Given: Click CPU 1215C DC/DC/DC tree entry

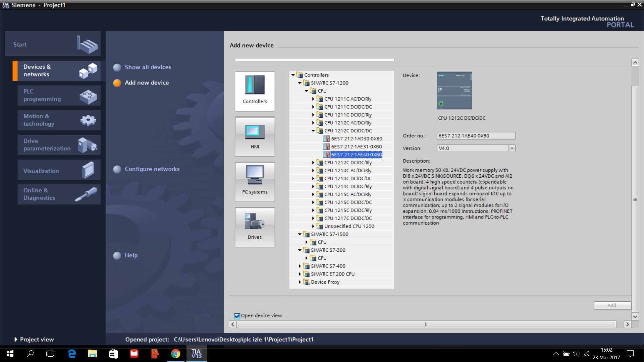Looking at the screenshot, I should click(x=348, y=202).
